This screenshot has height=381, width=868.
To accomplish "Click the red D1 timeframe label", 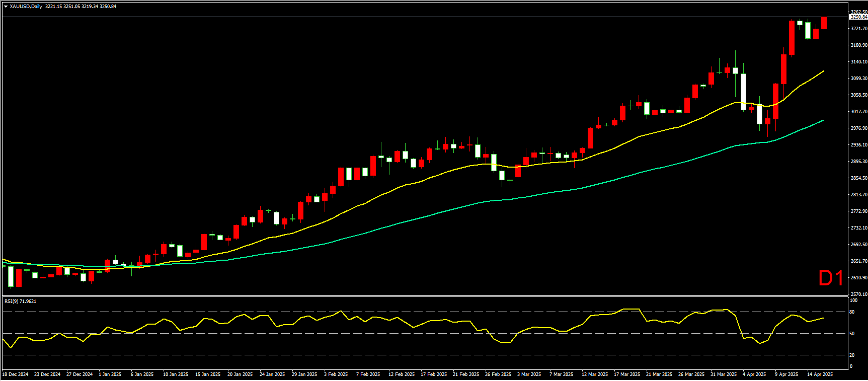I will [x=830, y=278].
